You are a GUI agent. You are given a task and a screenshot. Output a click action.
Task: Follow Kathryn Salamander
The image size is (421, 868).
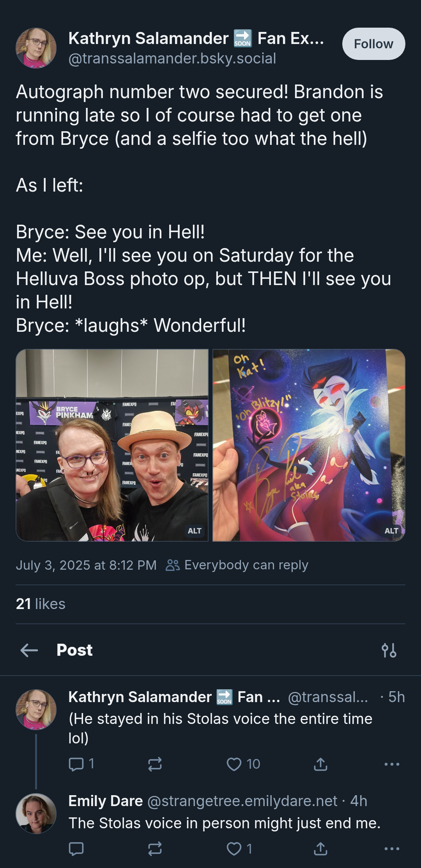[373, 44]
